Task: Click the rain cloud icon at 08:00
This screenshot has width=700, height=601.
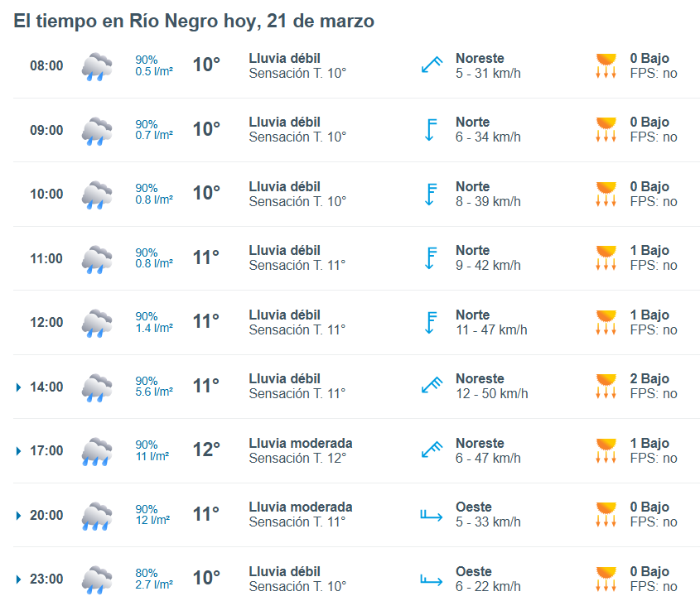Action: [97, 66]
